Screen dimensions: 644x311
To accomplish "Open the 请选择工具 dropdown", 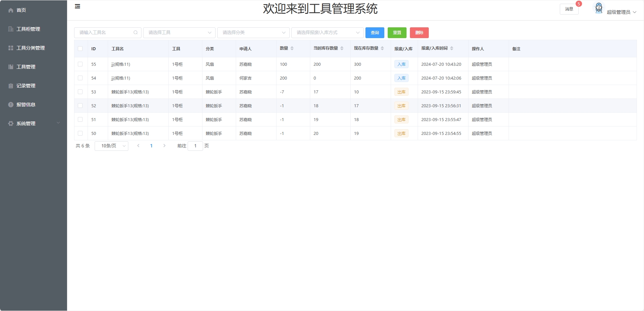I will pyautogui.click(x=179, y=33).
